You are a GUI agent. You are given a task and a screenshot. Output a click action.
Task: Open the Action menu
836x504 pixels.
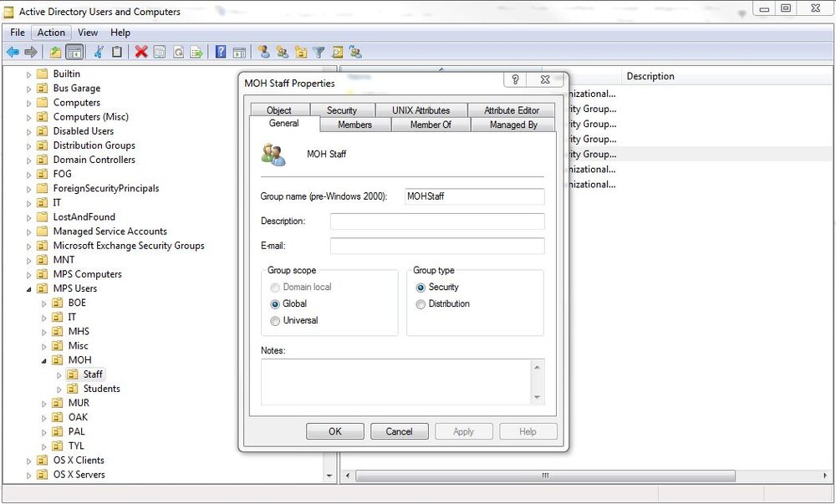click(x=51, y=33)
